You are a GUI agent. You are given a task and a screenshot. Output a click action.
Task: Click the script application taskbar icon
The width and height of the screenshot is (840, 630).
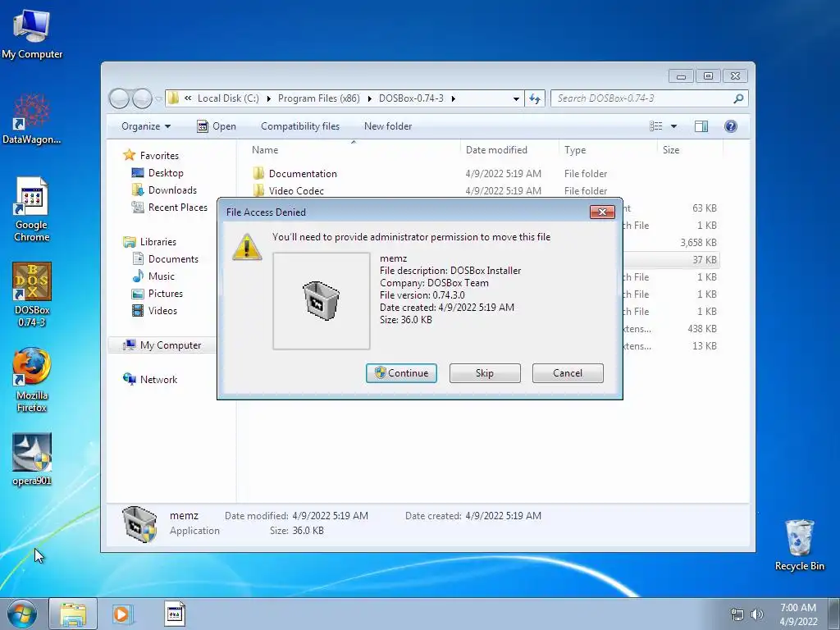174,614
